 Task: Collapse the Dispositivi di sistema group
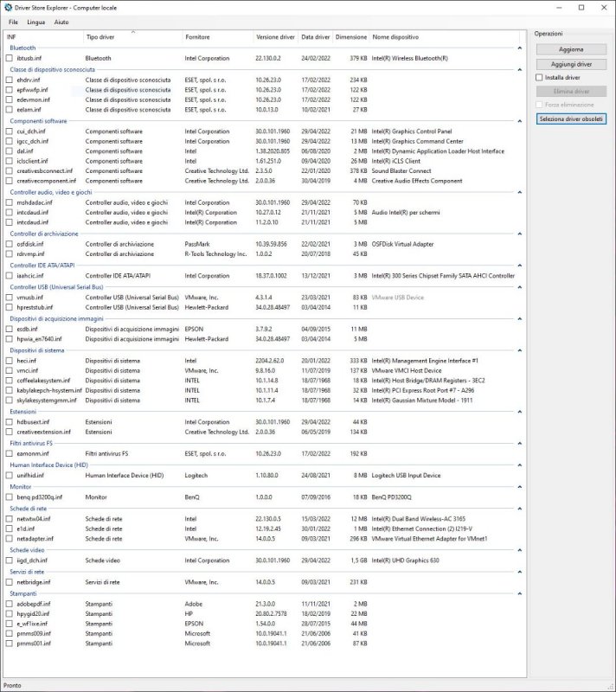click(x=520, y=350)
